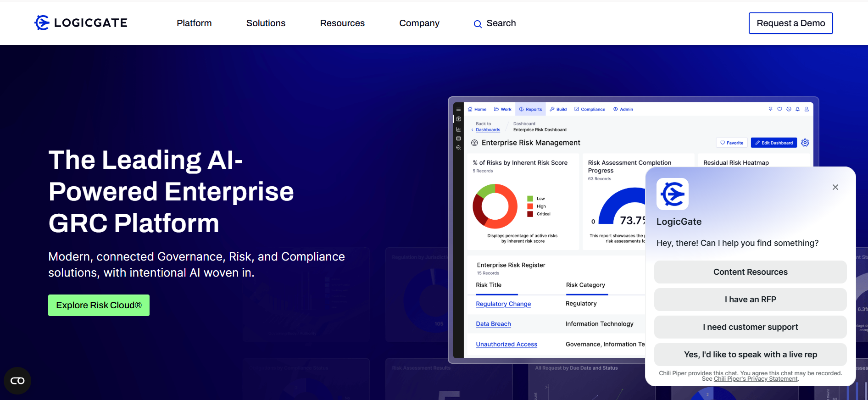Select the Reports tab in the dashboard

[531, 109]
